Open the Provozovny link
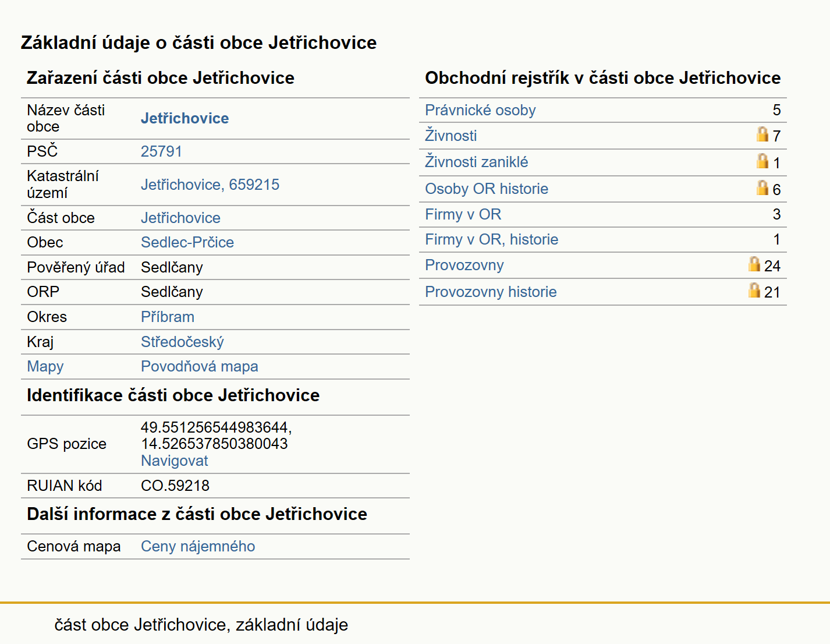Viewport: 830px width, 644px height. (x=464, y=265)
